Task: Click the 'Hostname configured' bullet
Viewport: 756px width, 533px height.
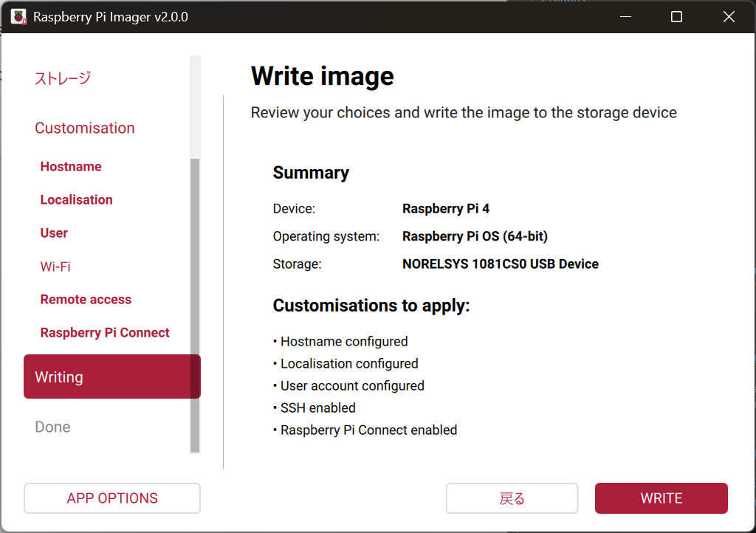Action: click(x=340, y=341)
